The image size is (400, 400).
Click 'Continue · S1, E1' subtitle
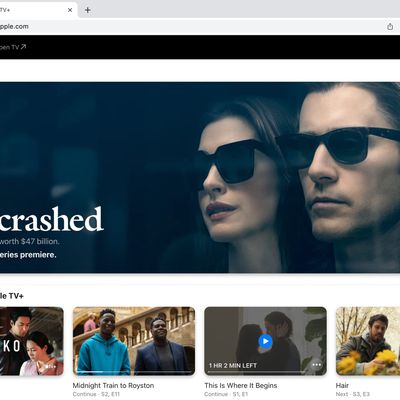(x=226, y=394)
